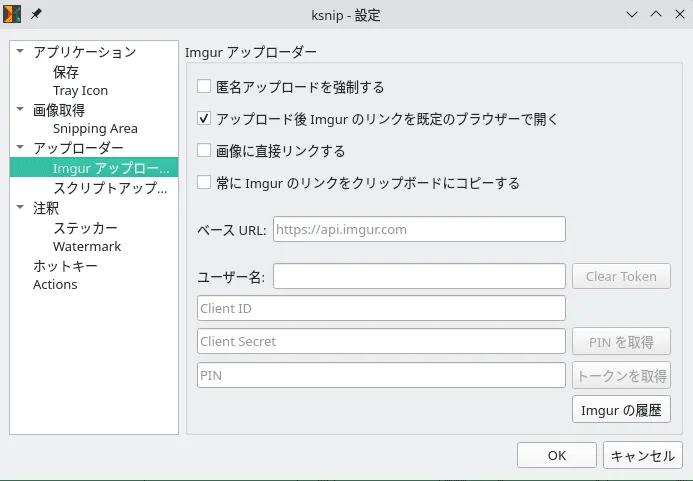Focus the Client ID text field
This screenshot has height=481, width=693.
(x=381, y=309)
